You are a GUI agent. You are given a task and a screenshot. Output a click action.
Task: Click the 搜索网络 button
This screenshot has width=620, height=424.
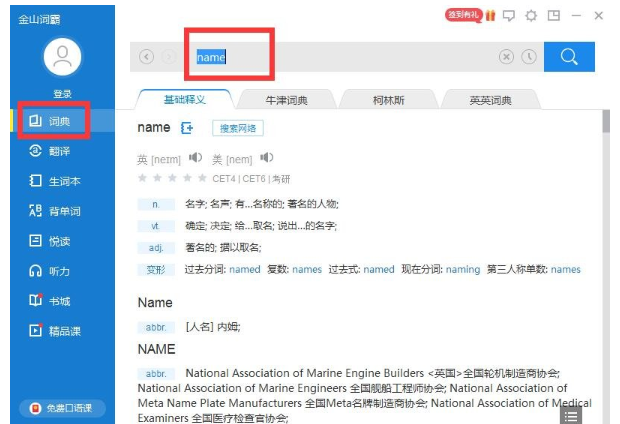[x=238, y=128]
